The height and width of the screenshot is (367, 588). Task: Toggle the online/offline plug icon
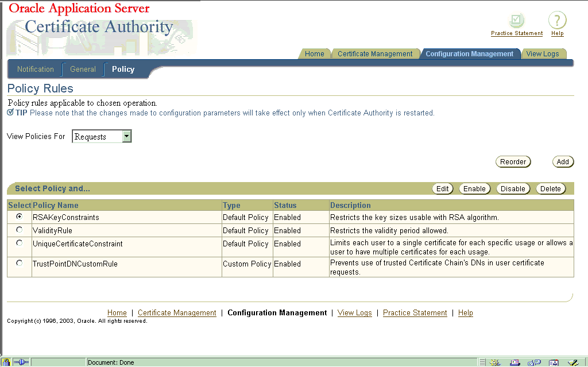[21, 362]
